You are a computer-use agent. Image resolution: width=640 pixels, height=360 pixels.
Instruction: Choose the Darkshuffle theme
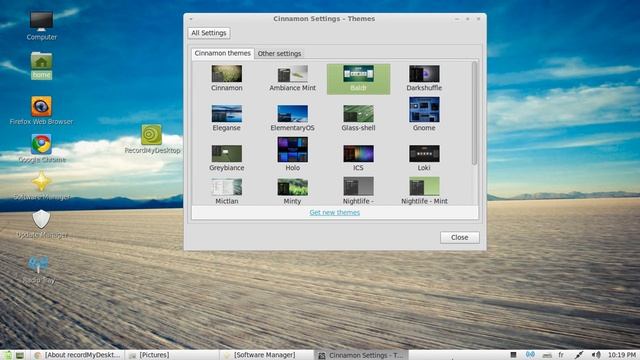coord(424,78)
